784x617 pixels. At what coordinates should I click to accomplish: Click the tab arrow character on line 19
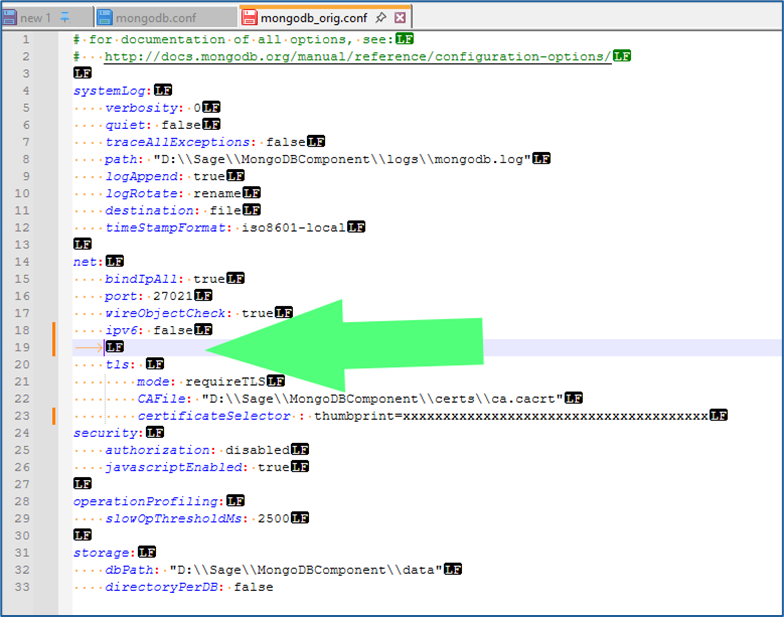(x=88, y=347)
